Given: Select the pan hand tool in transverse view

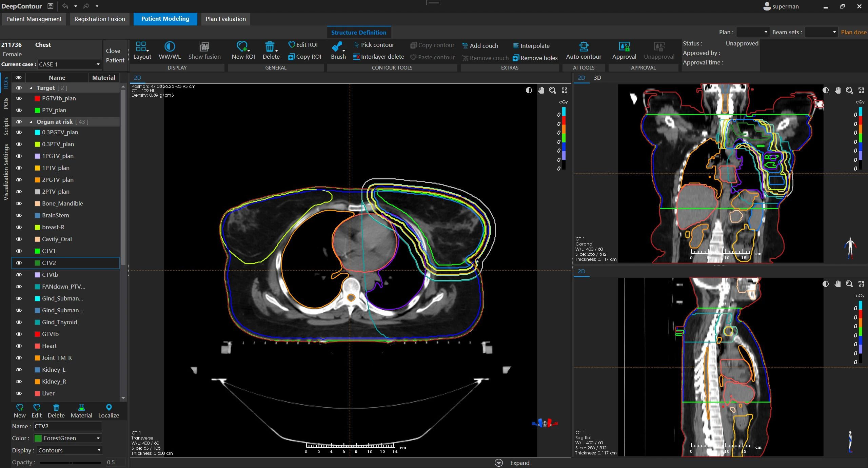Looking at the screenshot, I should (x=541, y=90).
